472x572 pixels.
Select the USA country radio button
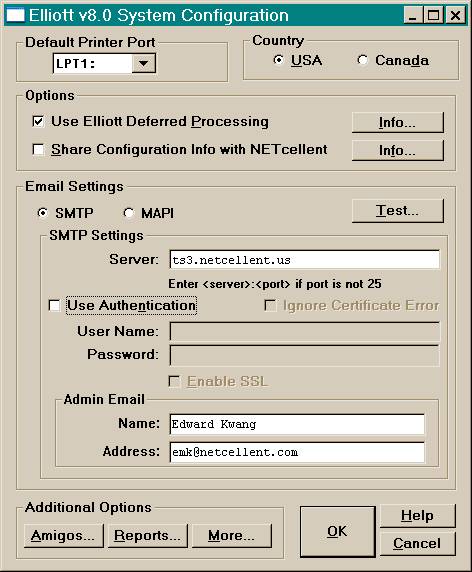coord(278,60)
